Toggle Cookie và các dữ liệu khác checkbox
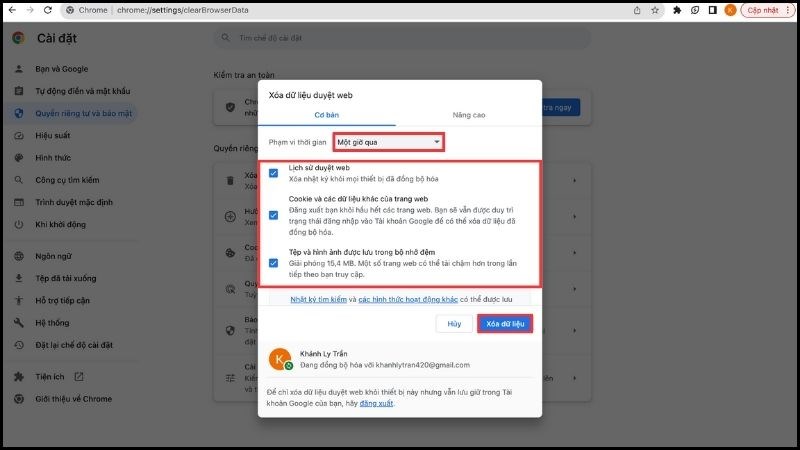The width and height of the screenshot is (800, 450). point(273,215)
